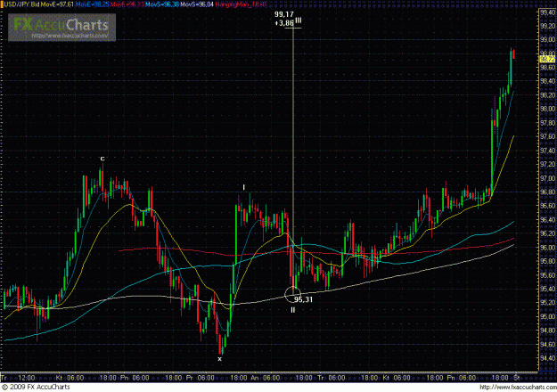Select the wave II label below the circle

[293, 310]
